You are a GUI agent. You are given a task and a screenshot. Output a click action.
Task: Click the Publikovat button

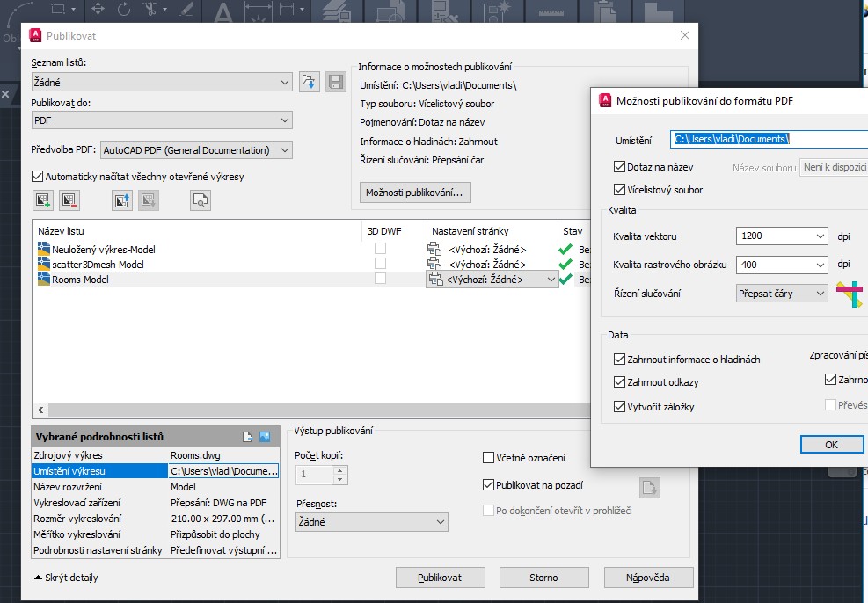pos(440,577)
